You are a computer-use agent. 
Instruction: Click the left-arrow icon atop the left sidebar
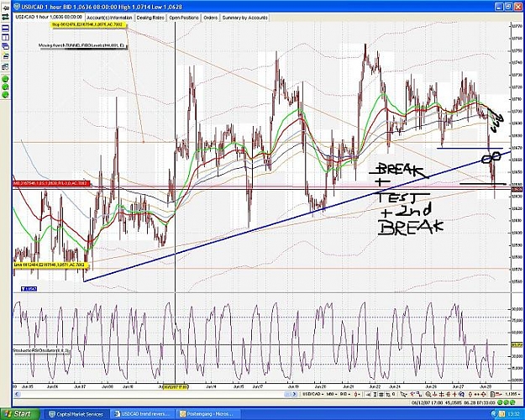click(x=6, y=8)
